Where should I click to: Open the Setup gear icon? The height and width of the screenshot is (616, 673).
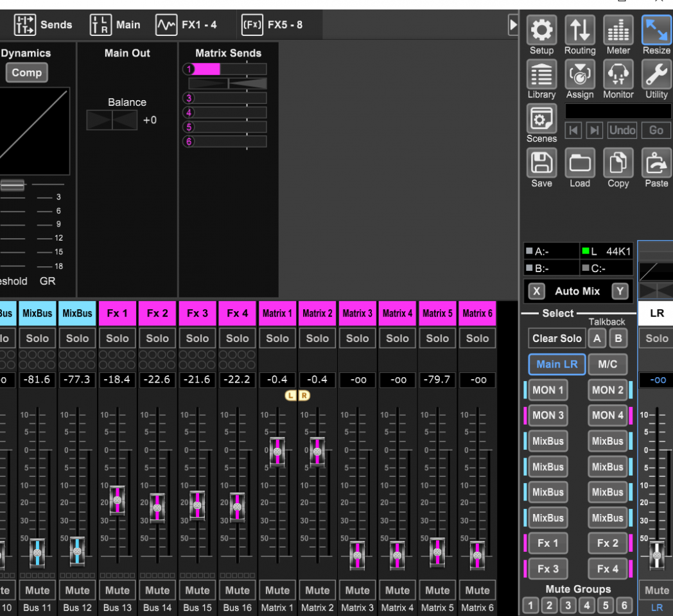[541, 30]
